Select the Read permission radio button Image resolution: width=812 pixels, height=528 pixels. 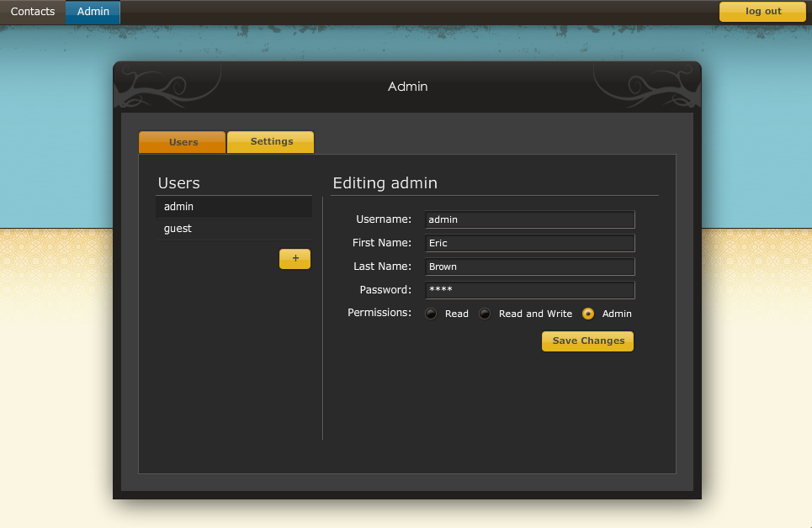pyautogui.click(x=432, y=314)
